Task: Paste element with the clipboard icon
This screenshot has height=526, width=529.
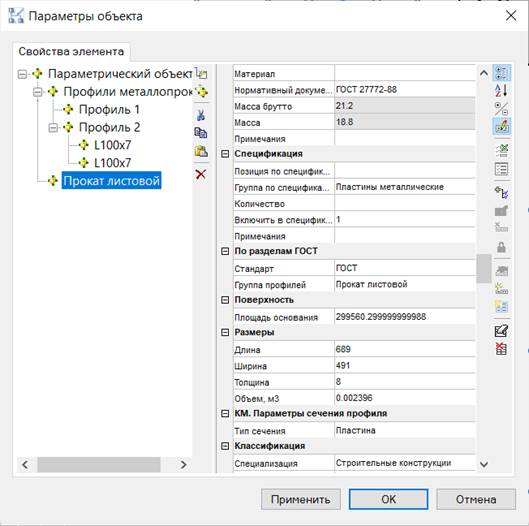Action: [201, 150]
